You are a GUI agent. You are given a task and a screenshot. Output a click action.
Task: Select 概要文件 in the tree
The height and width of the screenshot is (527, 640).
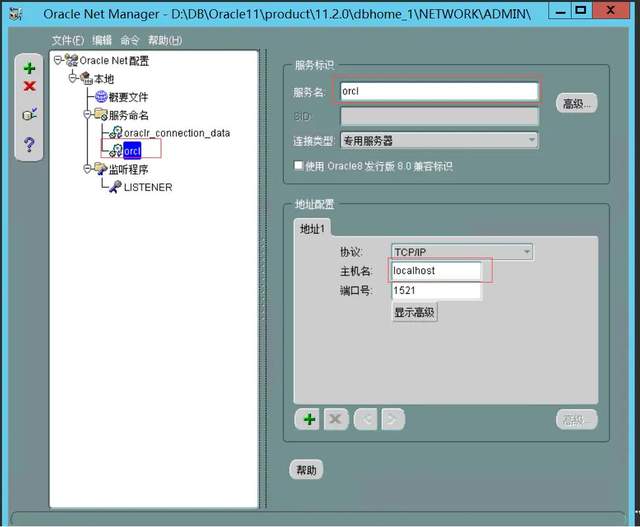pos(128,97)
